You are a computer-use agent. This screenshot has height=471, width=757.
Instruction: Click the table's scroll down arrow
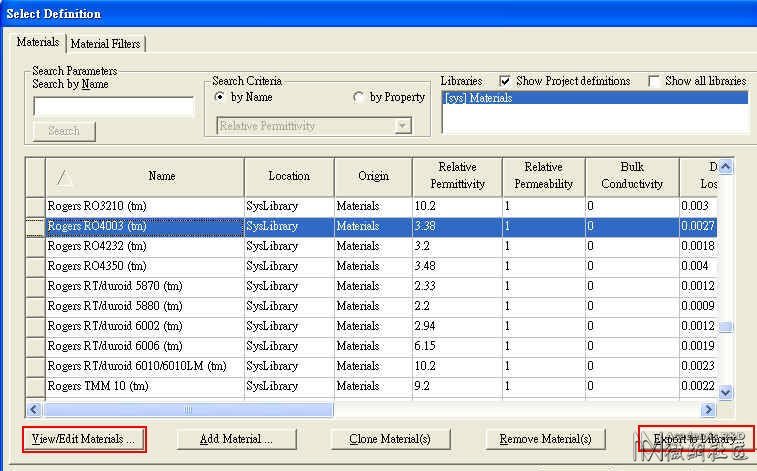[x=726, y=392]
